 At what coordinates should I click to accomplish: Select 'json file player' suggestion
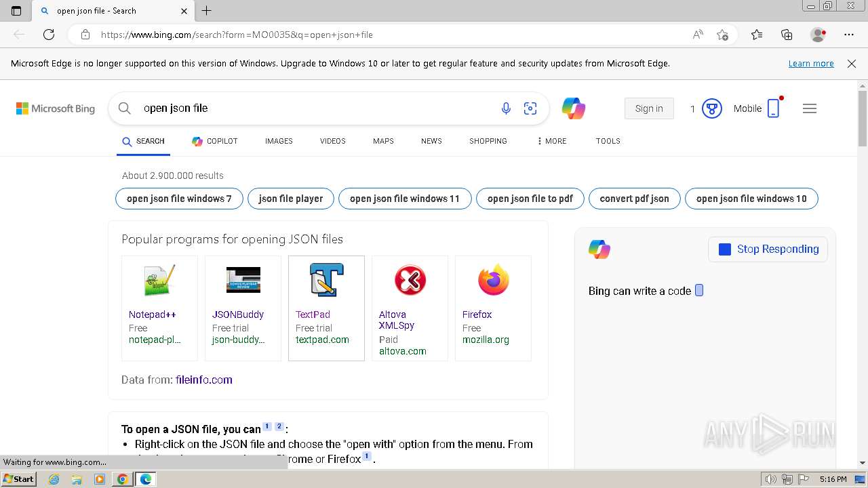[x=291, y=199]
